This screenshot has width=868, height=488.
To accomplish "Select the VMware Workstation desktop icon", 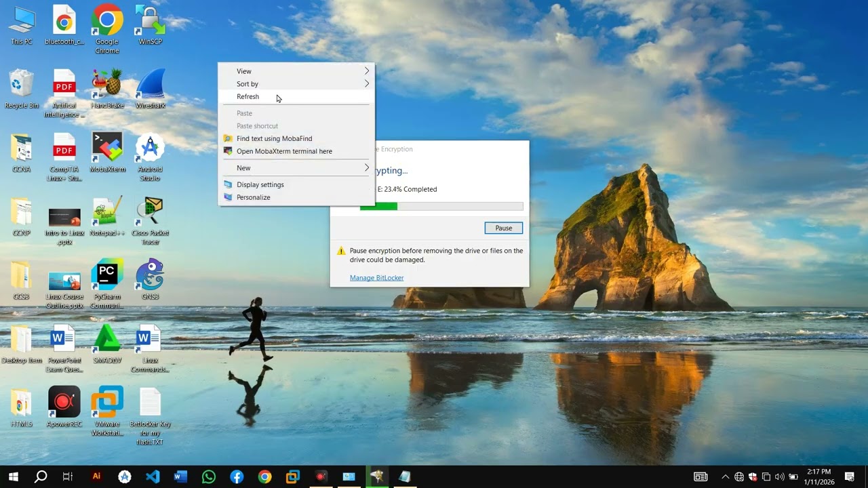I will click(x=107, y=411).
